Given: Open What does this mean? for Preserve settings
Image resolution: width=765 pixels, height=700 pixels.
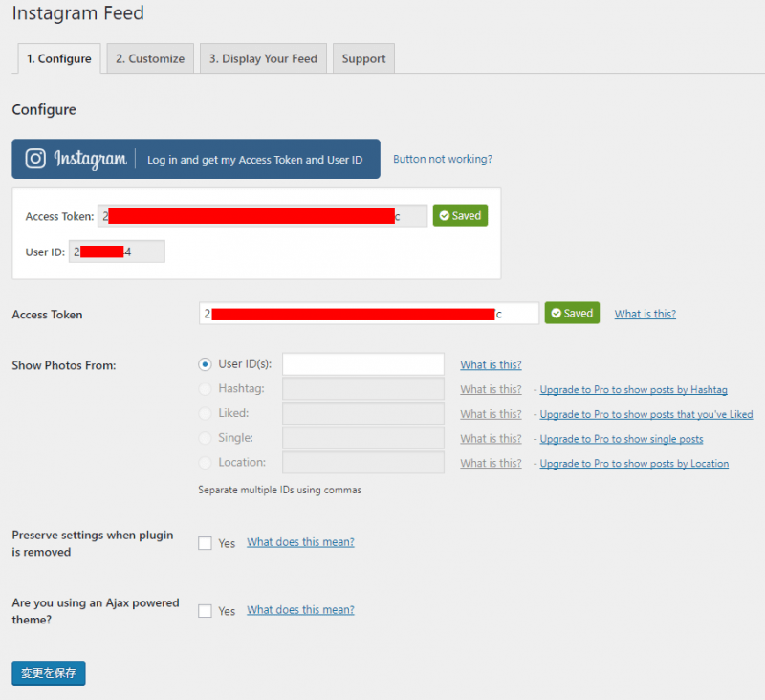Looking at the screenshot, I should pyautogui.click(x=300, y=542).
